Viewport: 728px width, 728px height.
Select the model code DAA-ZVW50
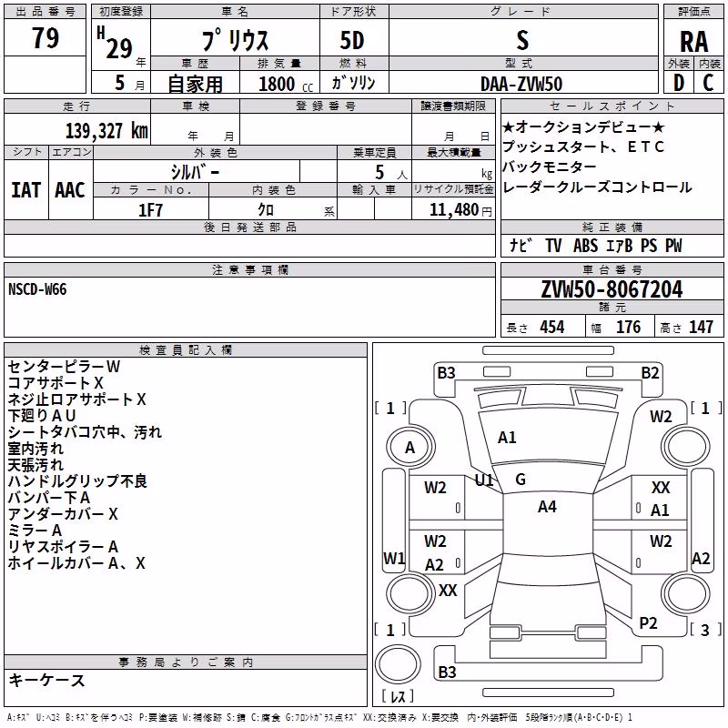[x=521, y=84]
